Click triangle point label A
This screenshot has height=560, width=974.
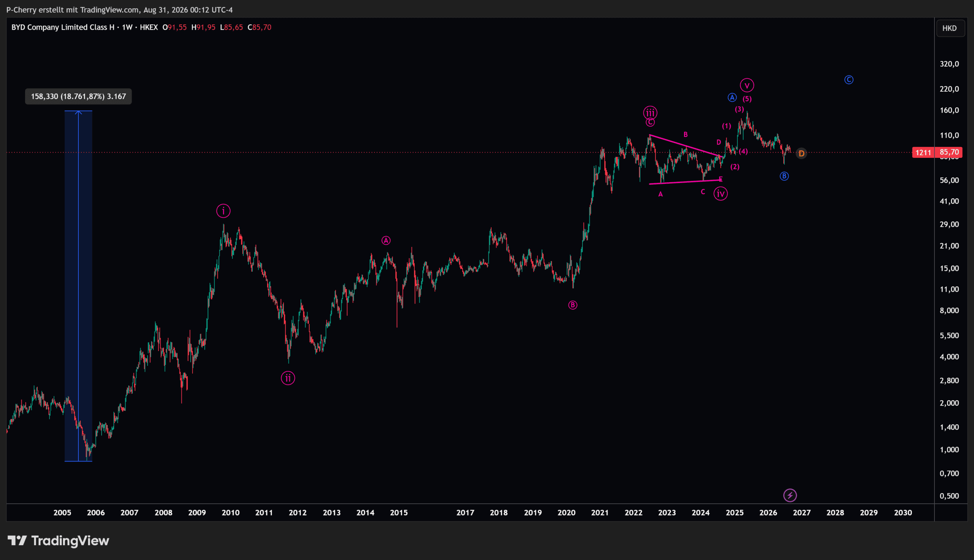[x=660, y=194]
